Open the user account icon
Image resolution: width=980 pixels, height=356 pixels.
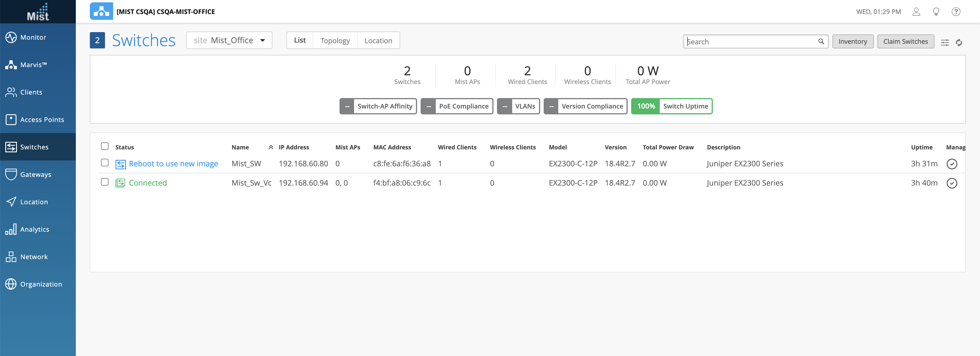[x=916, y=12]
